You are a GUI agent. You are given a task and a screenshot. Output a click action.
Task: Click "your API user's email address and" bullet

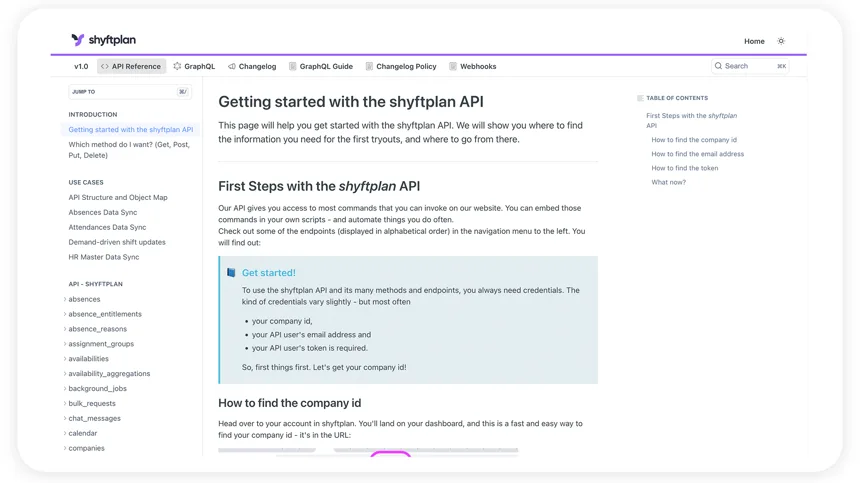pyautogui.click(x=312, y=334)
